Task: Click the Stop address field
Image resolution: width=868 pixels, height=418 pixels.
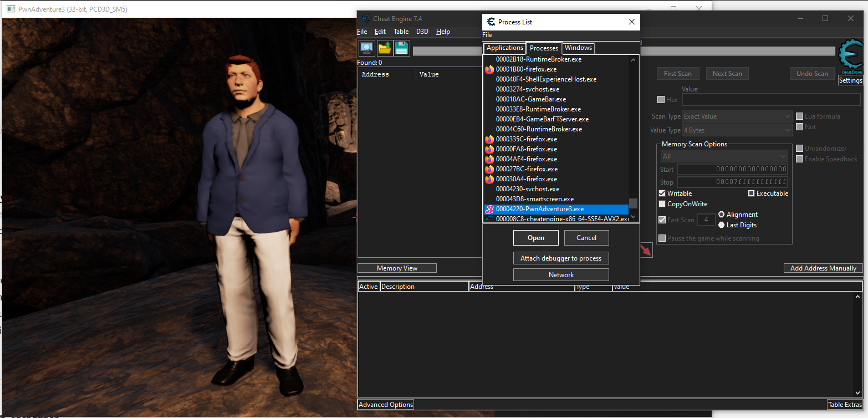Action: click(x=732, y=182)
